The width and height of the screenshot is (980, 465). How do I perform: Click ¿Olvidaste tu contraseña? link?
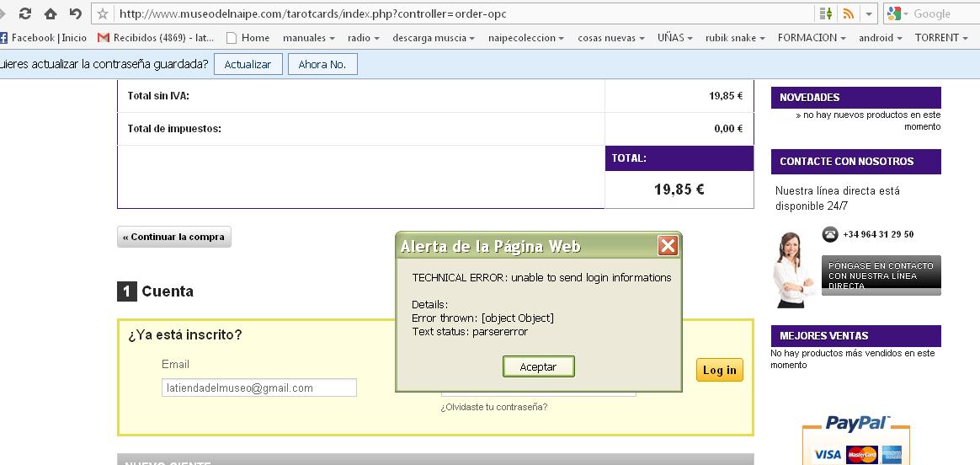point(493,407)
